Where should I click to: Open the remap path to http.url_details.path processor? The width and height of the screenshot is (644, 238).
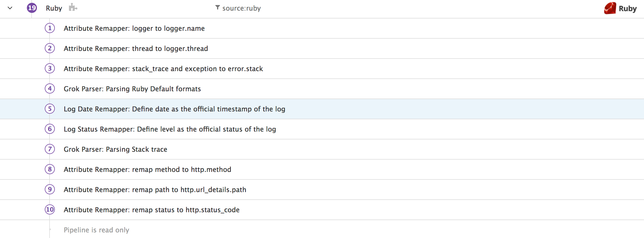point(155,189)
